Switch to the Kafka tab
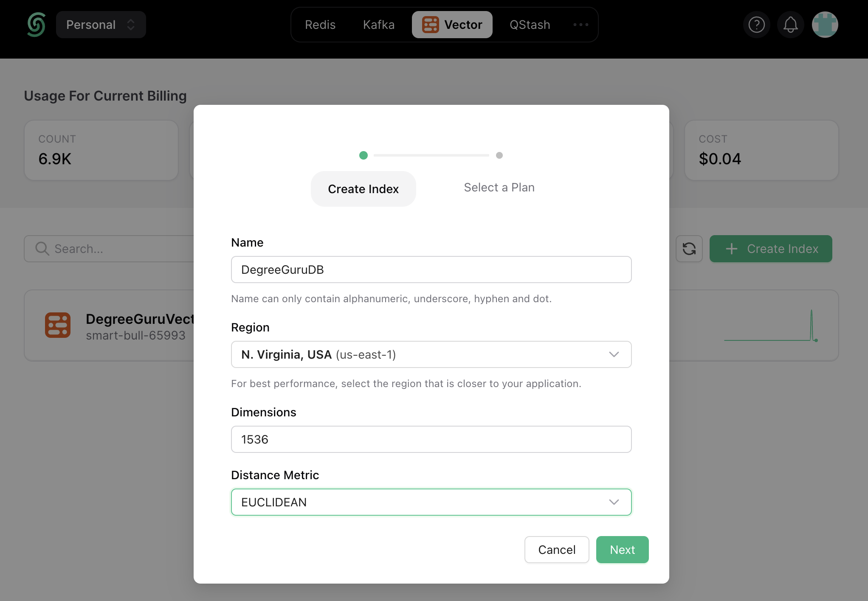The height and width of the screenshot is (601, 868). pos(379,25)
